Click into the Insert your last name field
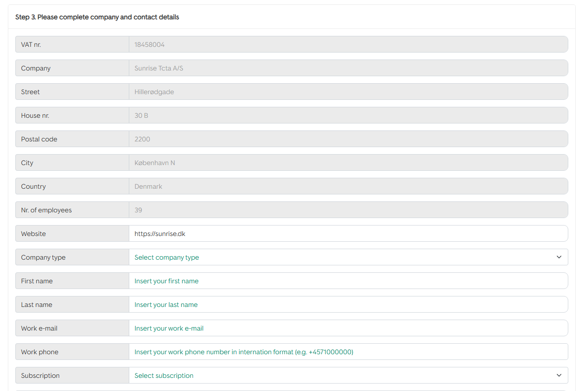 (348, 304)
